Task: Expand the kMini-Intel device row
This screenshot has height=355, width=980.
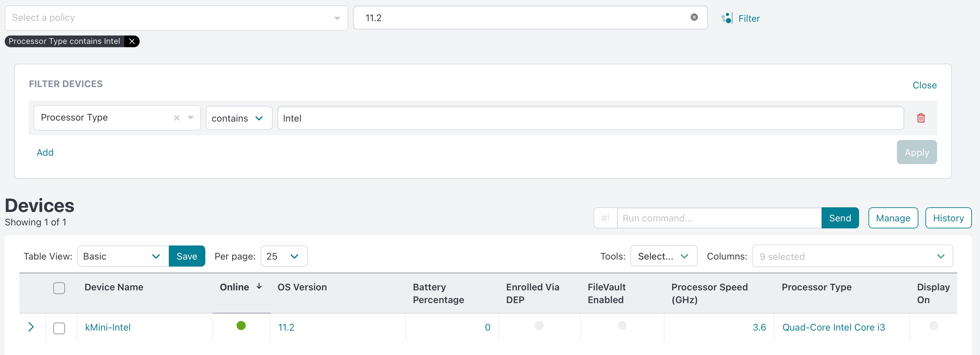Action: point(31,327)
